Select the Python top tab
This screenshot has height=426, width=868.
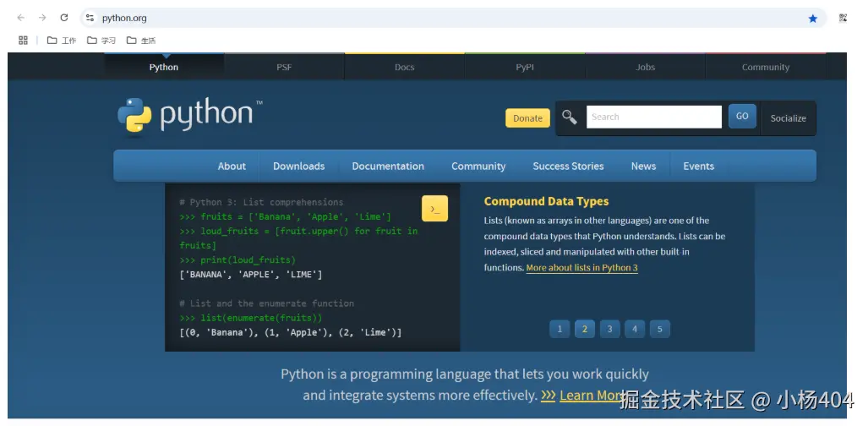tap(164, 67)
